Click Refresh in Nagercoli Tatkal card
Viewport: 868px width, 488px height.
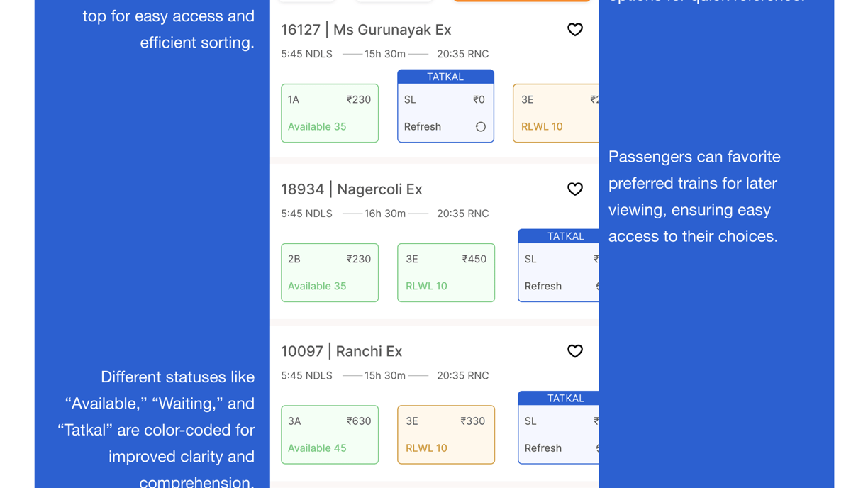[x=543, y=287]
